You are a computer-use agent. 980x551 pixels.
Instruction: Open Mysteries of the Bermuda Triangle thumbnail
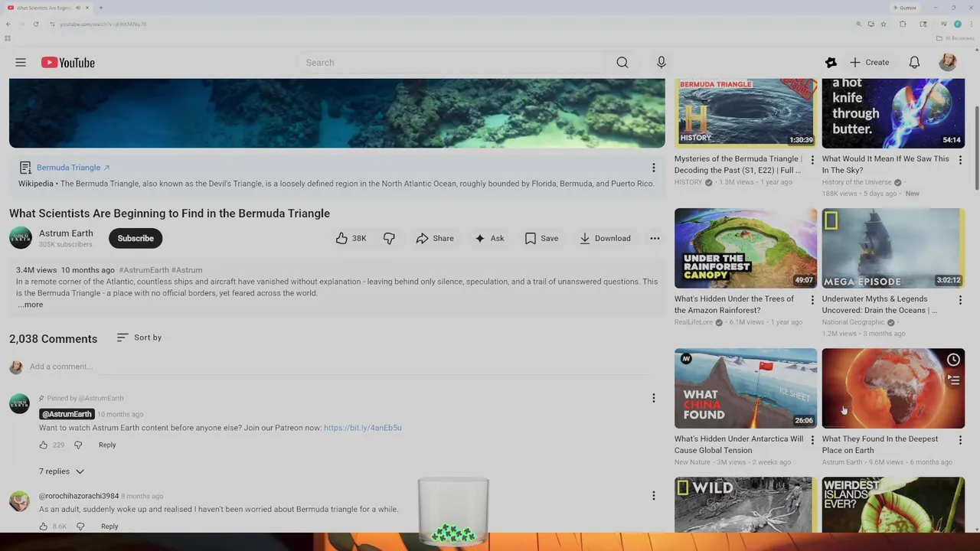click(x=746, y=112)
